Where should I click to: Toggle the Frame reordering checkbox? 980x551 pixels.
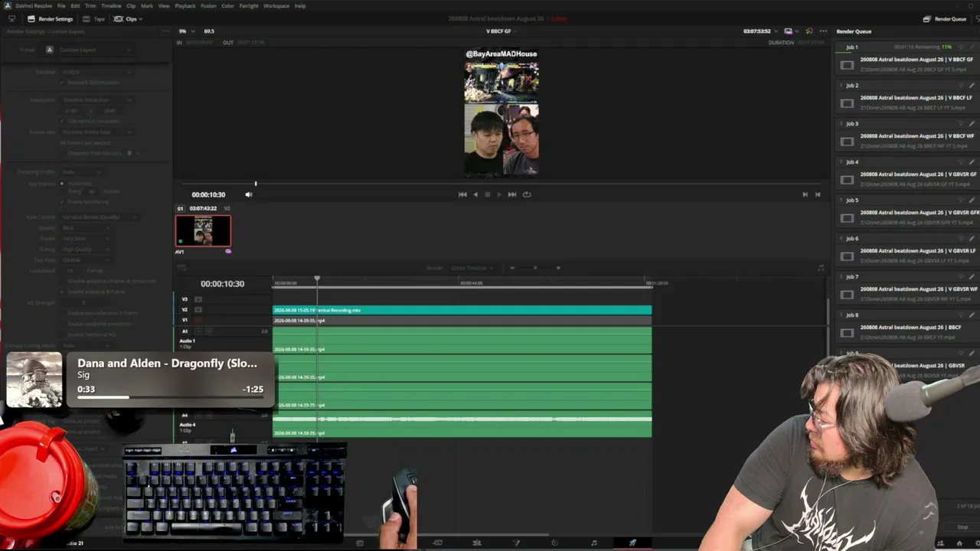[64, 202]
